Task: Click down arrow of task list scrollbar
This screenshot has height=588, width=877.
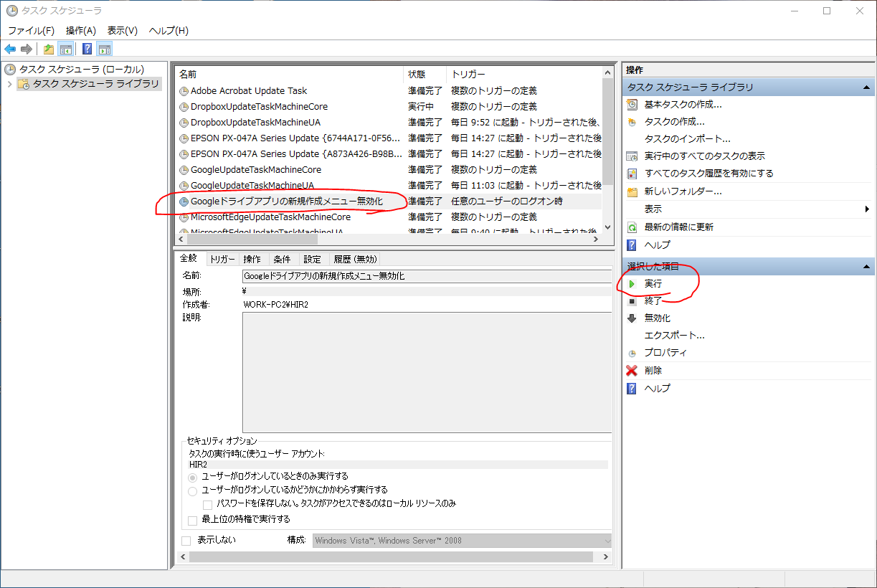Action: click(x=608, y=227)
